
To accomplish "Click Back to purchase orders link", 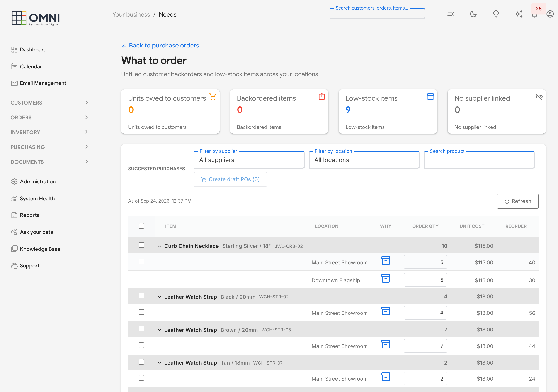I will coord(160,46).
